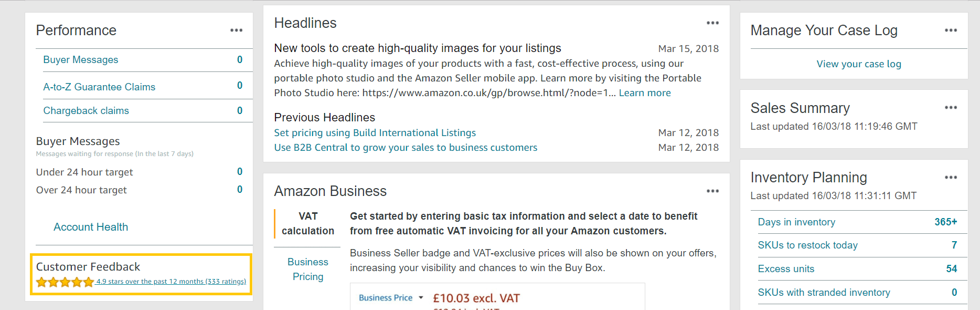Open the Amazon Business widget options menu
Viewport: 980px width, 310px height.
click(x=712, y=191)
